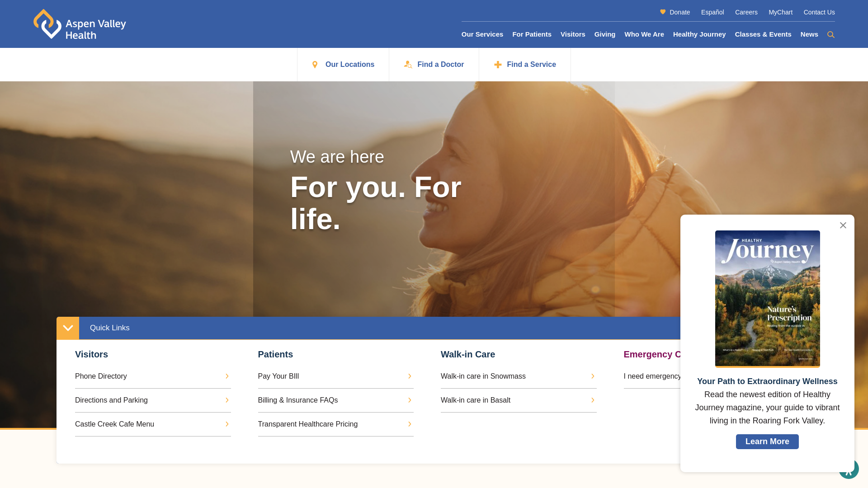Viewport: 868px width, 488px height.
Task: Click the arrow next to Phone Directory
Action: pos(227,376)
